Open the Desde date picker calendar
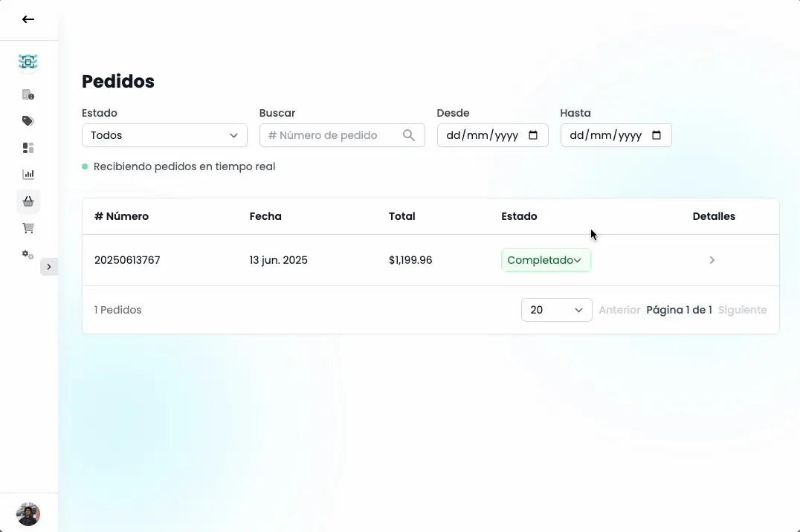The width and height of the screenshot is (800, 532). tap(533, 135)
